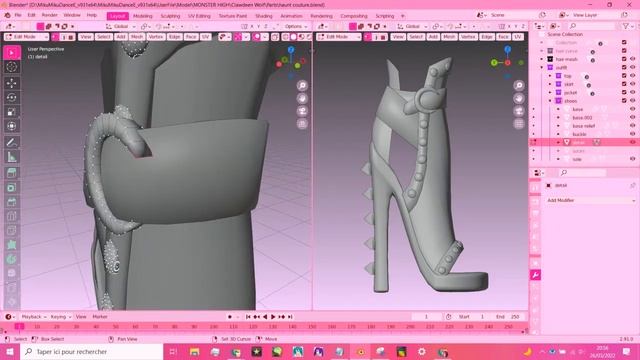640x360 pixels.
Task: Click navigation gizmo Z axis in left viewport
Action: [291, 50]
